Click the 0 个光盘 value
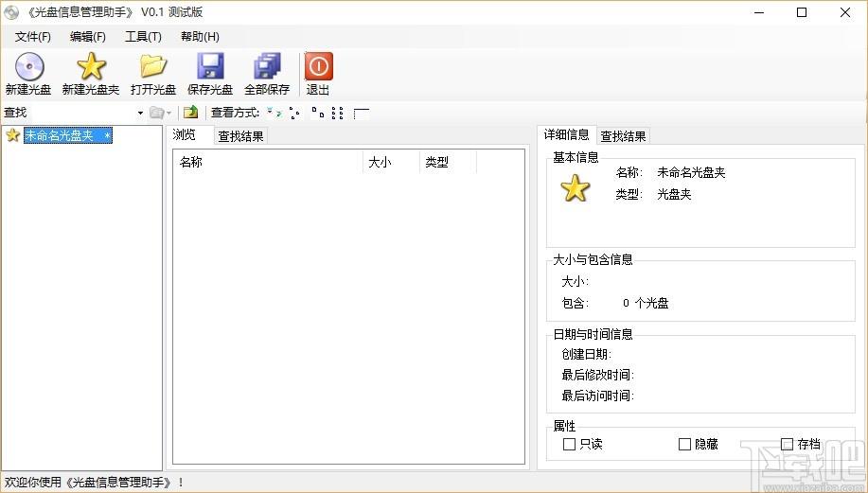This screenshot has height=493, width=868. pos(646,303)
